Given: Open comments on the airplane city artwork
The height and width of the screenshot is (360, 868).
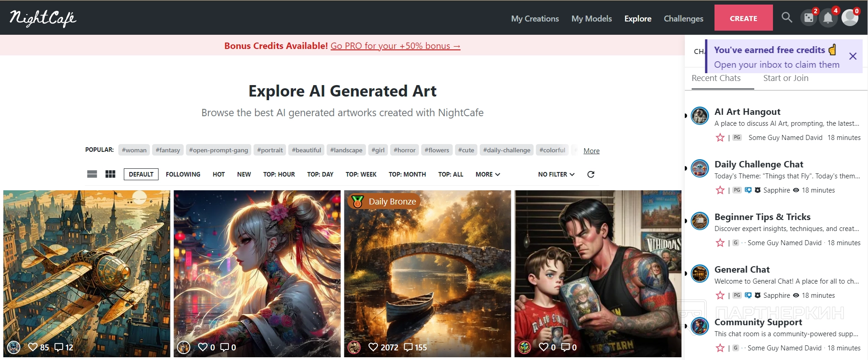Looking at the screenshot, I should coord(59,347).
